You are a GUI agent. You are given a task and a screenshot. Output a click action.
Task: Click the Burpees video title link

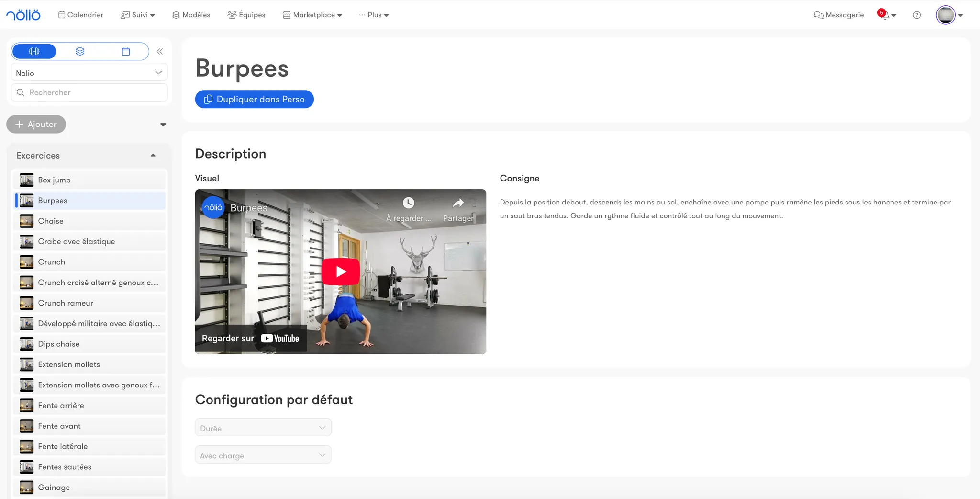point(249,208)
